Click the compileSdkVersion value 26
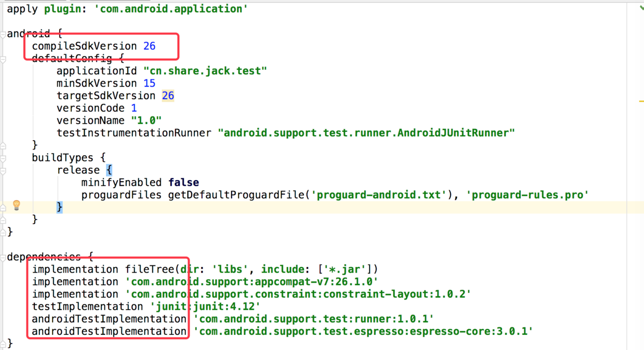Image resolution: width=644 pixels, height=350 pixels. tap(150, 46)
